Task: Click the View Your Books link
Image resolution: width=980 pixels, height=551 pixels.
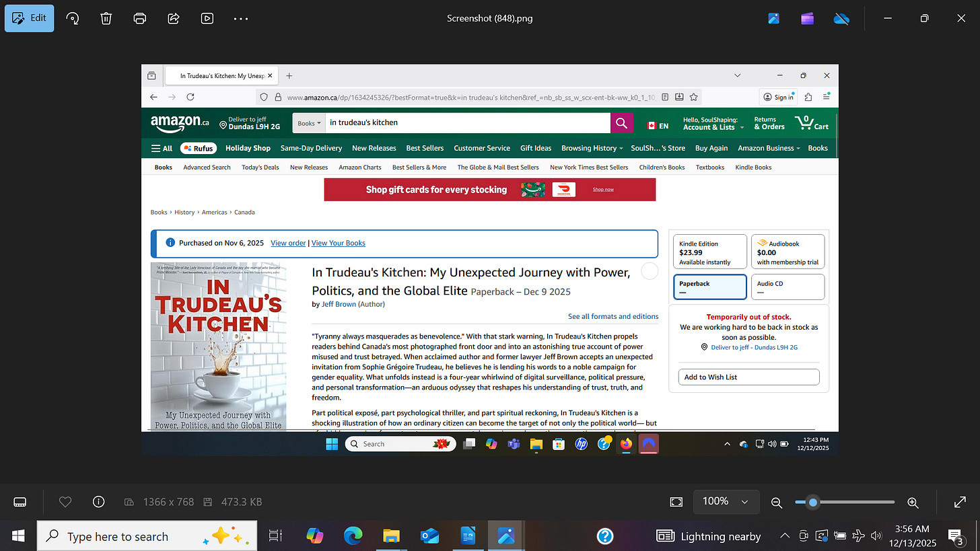Action: pyautogui.click(x=339, y=243)
